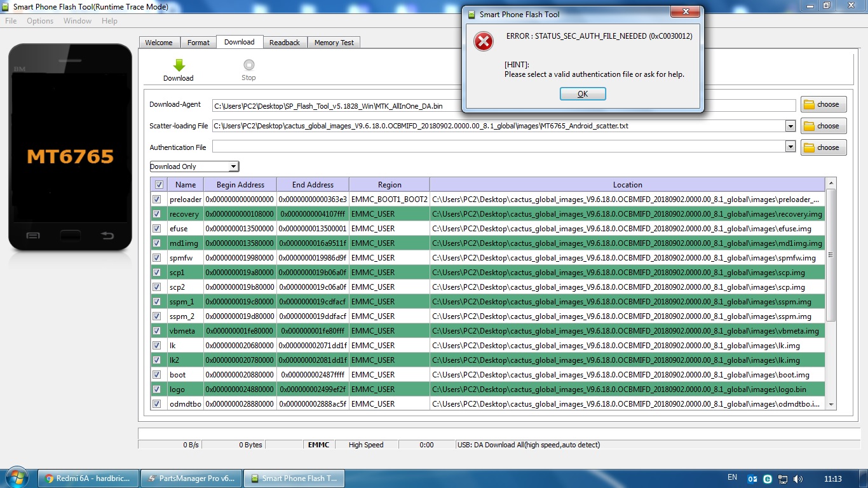
Task: Uncheck the preloader partition checkbox
Action: 156,200
